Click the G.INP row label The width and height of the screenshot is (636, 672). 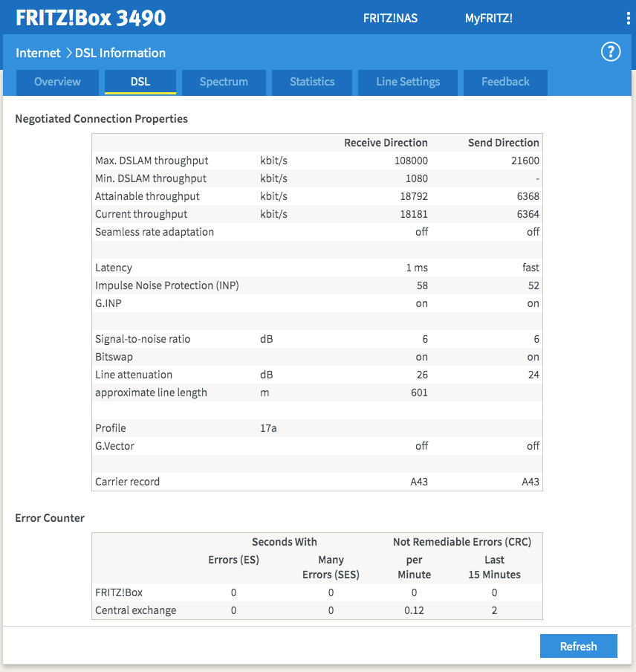coord(108,303)
